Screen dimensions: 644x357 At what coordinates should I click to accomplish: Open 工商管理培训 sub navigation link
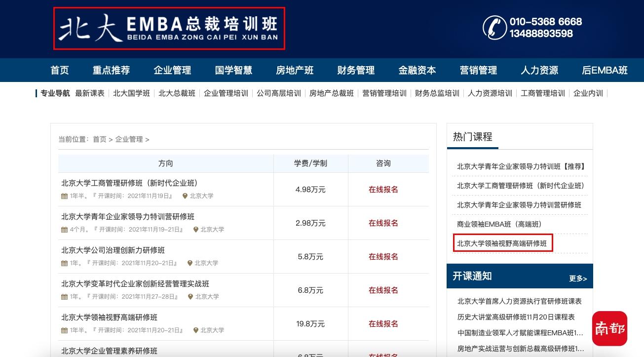(x=543, y=93)
